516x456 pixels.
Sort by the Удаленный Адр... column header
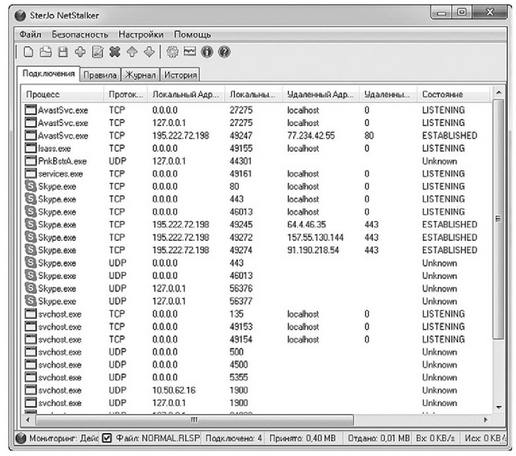click(x=321, y=94)
